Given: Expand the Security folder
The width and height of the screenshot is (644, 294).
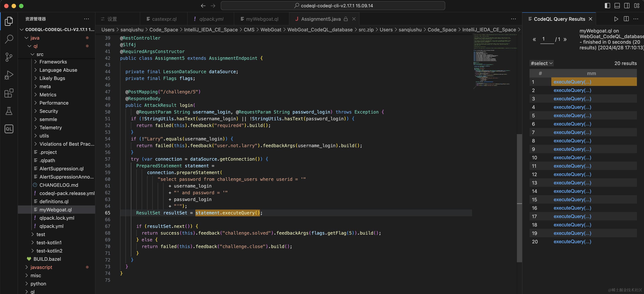Looking at the screenshot, I should coord(49,111).
